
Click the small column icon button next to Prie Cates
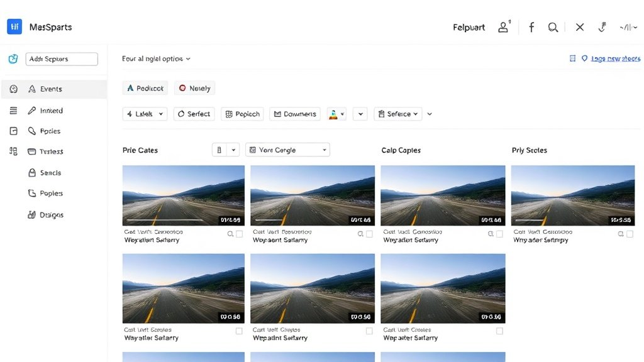219,150
